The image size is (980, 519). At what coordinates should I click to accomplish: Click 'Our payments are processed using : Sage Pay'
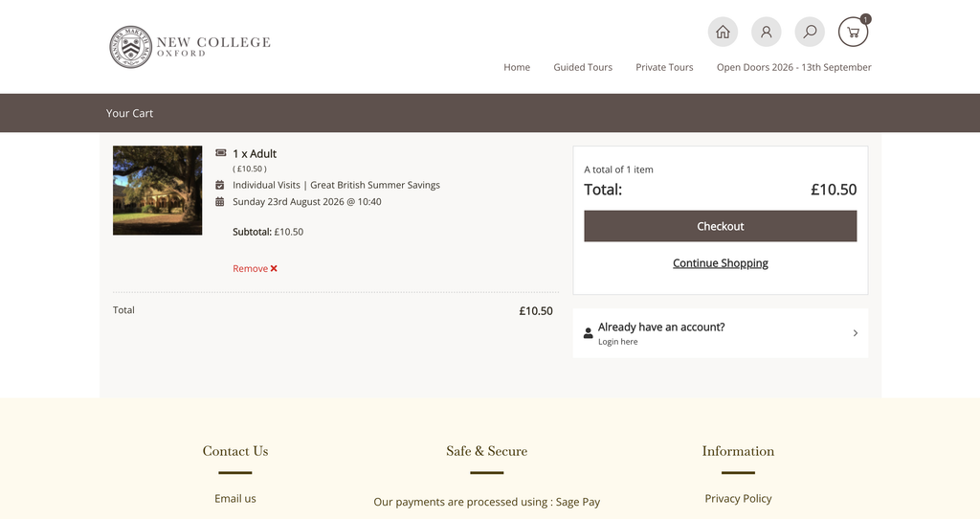pyautogui.click(x=487, y=502)
